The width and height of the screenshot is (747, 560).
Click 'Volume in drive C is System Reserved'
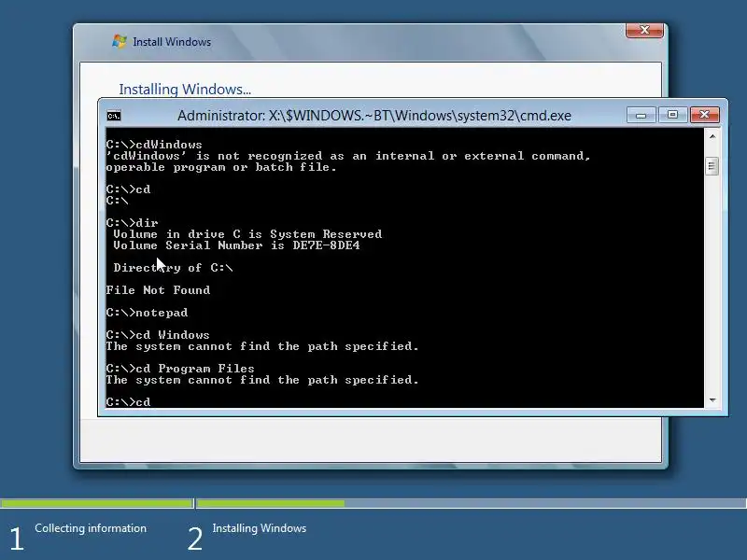[x=247, y=234]
